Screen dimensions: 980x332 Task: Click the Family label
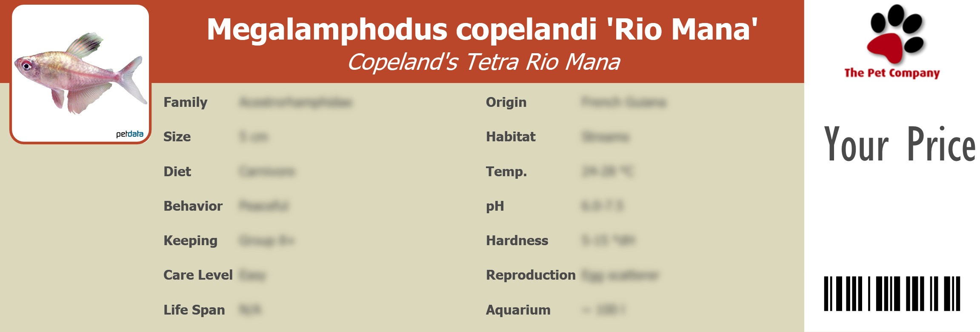click(x=186, y=102)
